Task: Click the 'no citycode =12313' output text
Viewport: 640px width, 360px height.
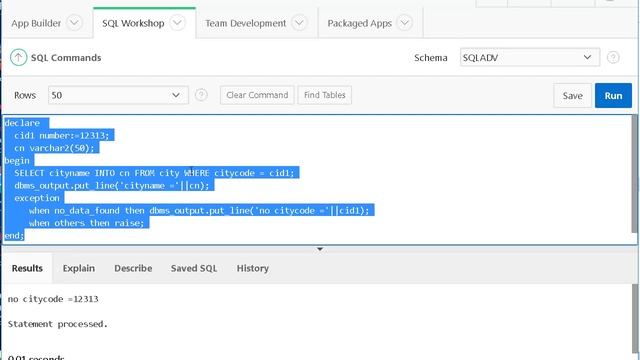Action: (x=53, y=299)
